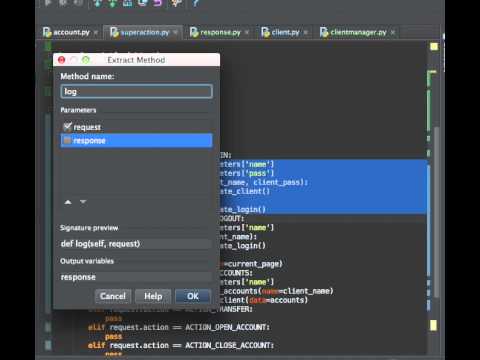Click line elif request.action == ACTION_OPEN_ACCOUNT:
Image resolution: width=480 pixels, height=360 pixels.
pyautogui.click(x=179, y=327)
